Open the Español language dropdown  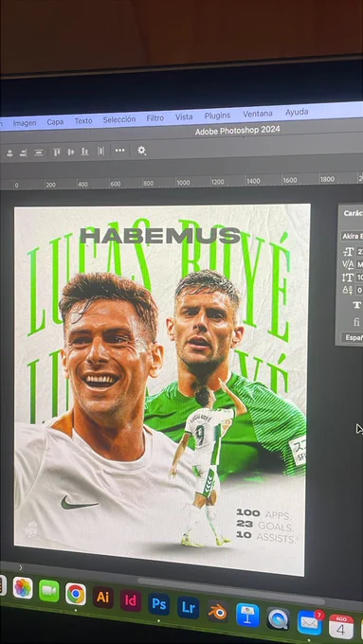[353, 337]
